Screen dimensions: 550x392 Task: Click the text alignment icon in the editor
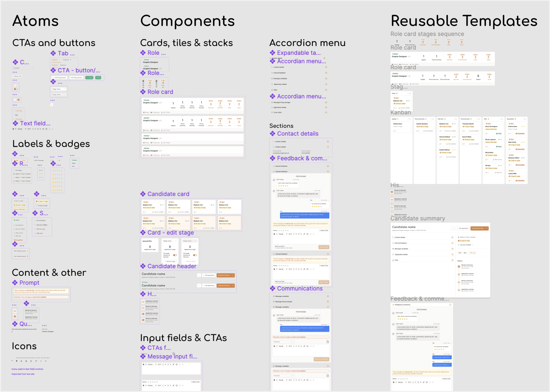point(163,364)
